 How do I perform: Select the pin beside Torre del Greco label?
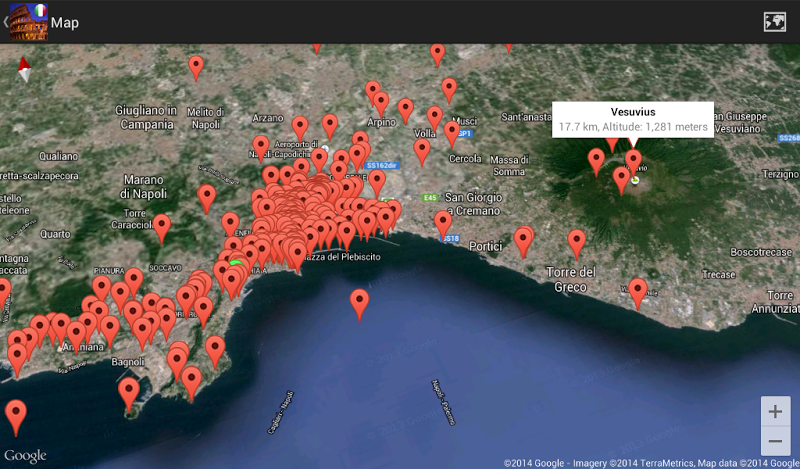click(x=577, y=244)
